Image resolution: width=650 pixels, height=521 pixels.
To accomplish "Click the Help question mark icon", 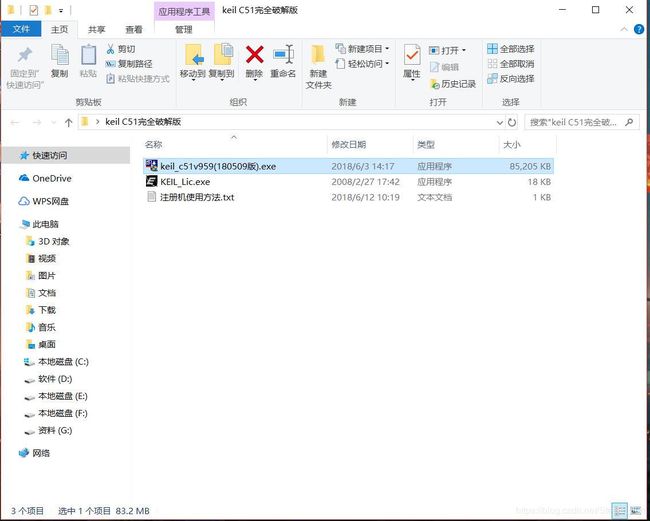I will tap(639, 29).
